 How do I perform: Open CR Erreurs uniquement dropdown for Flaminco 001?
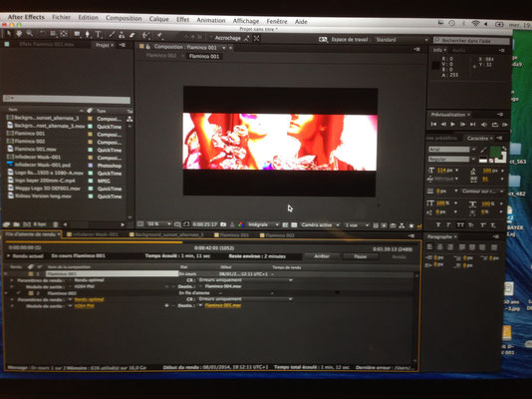point(245,280)
